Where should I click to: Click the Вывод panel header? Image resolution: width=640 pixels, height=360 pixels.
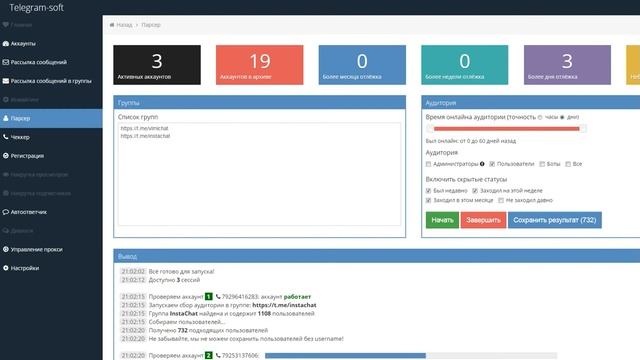[377, 256]
